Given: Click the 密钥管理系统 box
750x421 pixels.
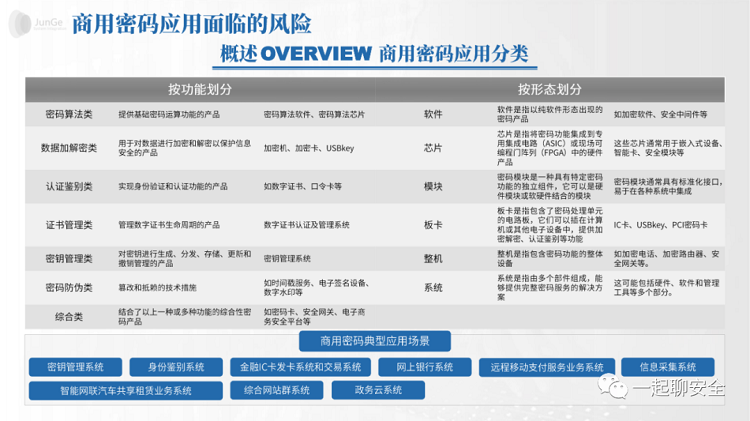Looking at the screenshot, I should click(x=69, y=366).
